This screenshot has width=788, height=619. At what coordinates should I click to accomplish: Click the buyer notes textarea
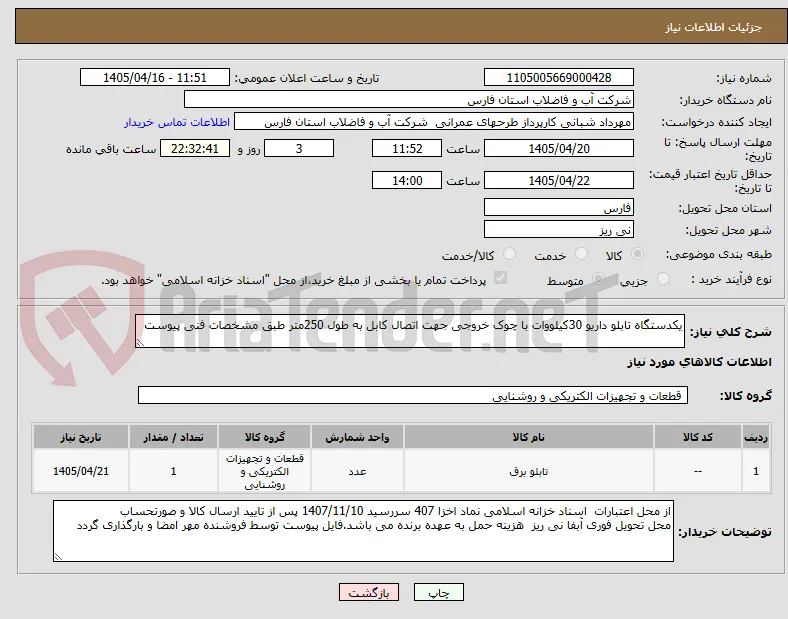(363, 531)
